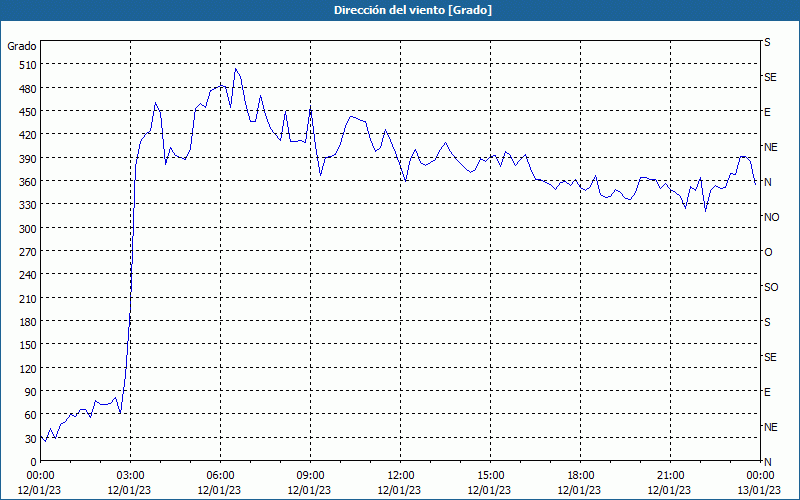Pick the 390 left axis value

coord(28,159)
